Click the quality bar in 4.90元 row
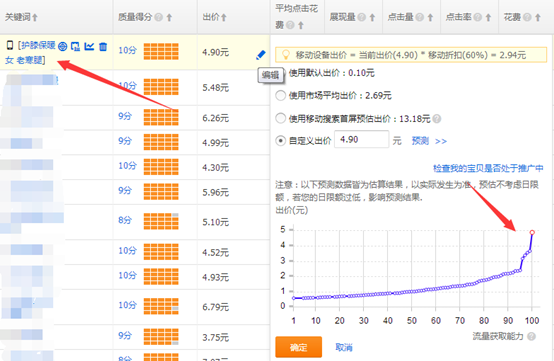This screenshot has height=361, width=554. point(161,52)
